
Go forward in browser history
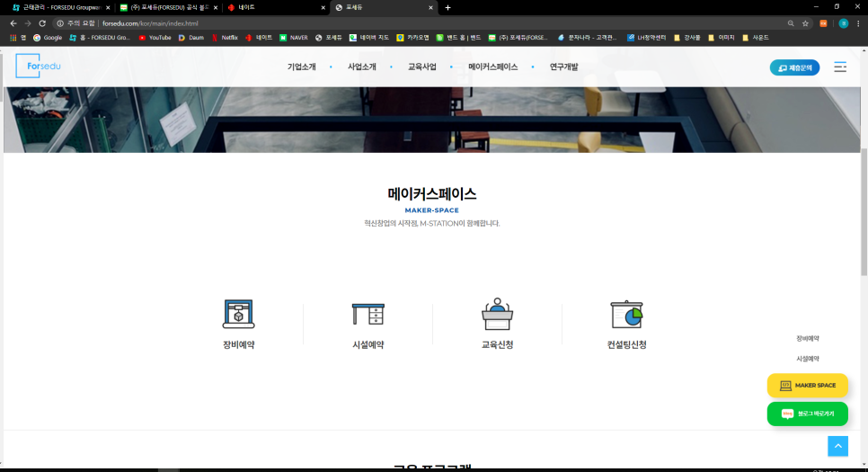[28, 23]
